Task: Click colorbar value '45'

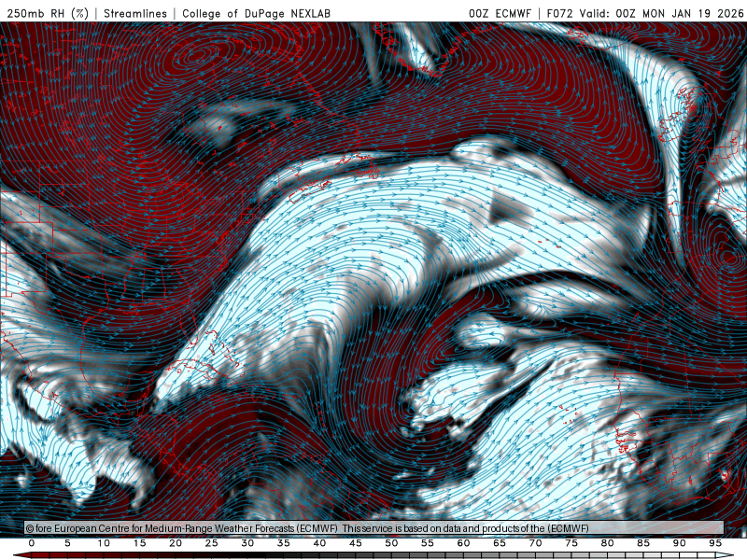Action: [356, 543]
